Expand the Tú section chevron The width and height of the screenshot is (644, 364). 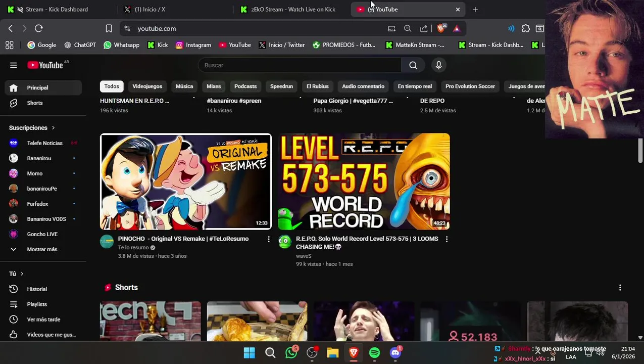click(x=22, y=274)
